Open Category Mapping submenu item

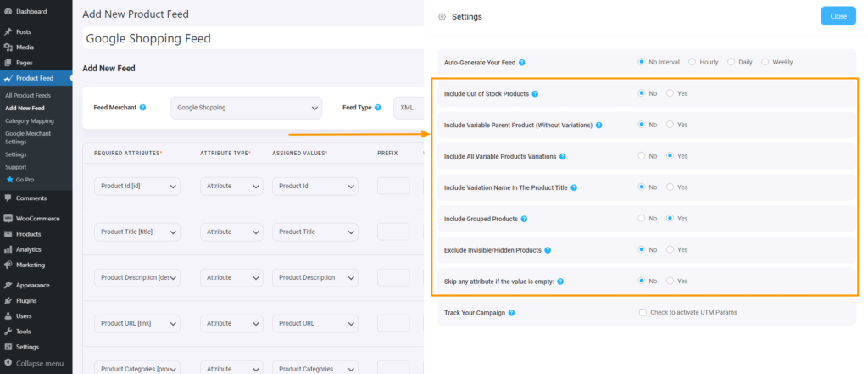[x=30, y=120]
